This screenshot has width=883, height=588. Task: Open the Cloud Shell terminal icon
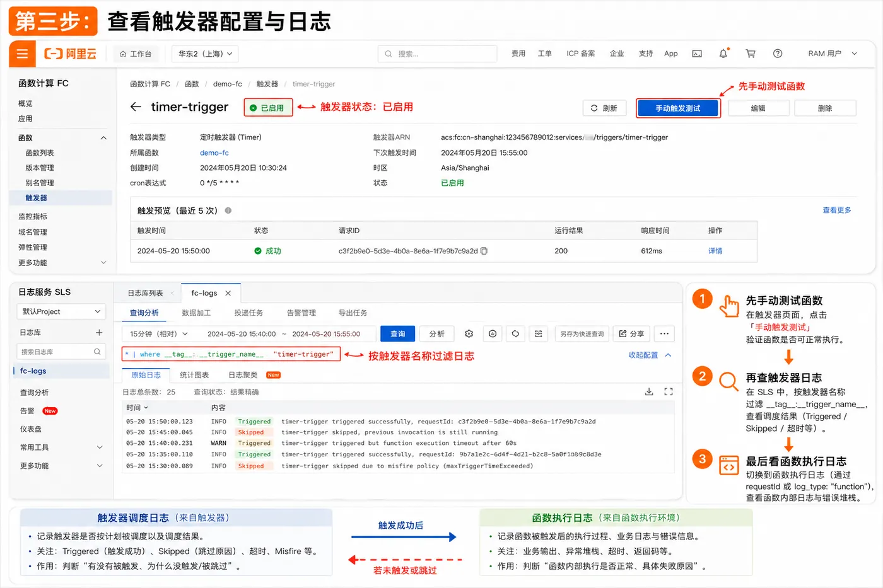(x=697, y=54)
